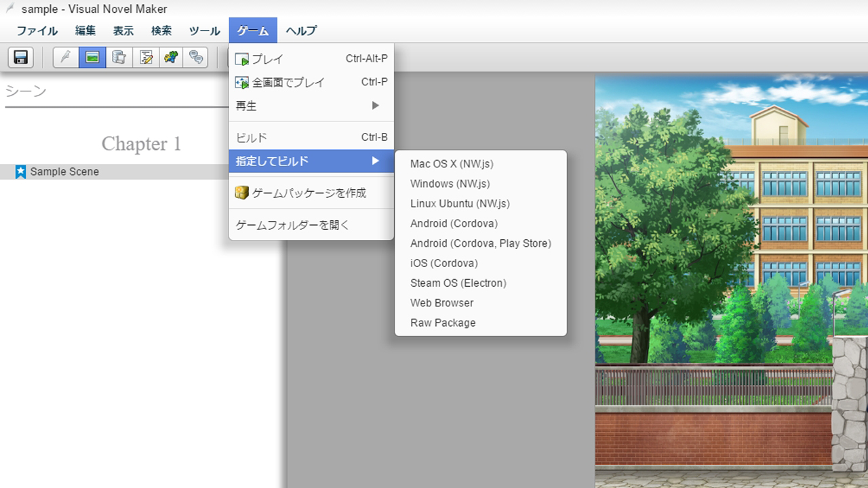The image size is (868, 488).
Task: Open the database toolbar icon
Action: coord(119,57)
